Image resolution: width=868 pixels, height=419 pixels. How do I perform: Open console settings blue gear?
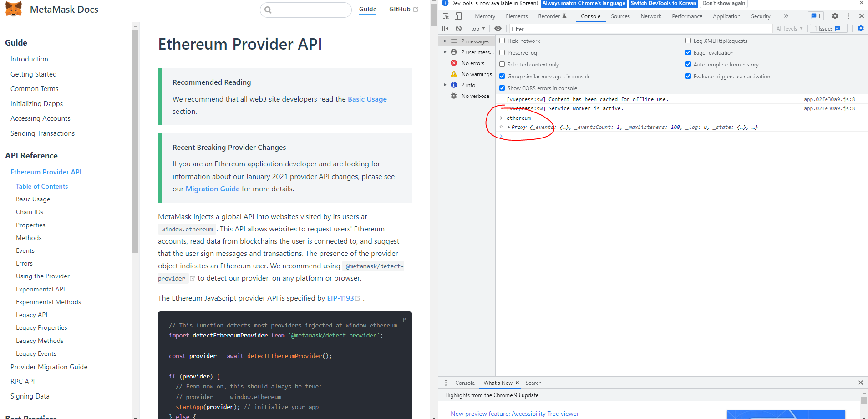pyautogui.click(x=861, y=28)
